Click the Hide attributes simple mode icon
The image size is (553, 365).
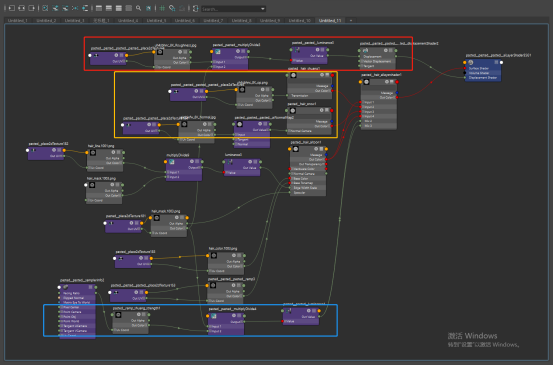99,8
